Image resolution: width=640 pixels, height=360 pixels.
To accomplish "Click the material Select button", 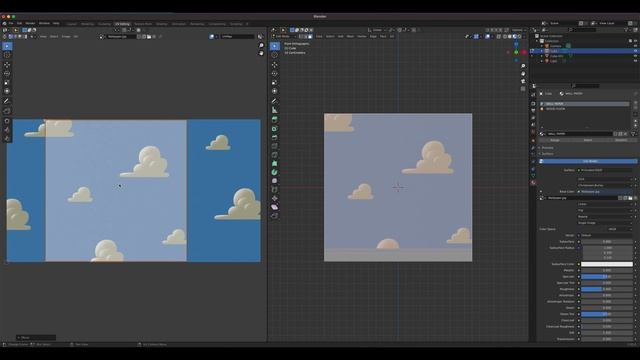I will (588, 140).
